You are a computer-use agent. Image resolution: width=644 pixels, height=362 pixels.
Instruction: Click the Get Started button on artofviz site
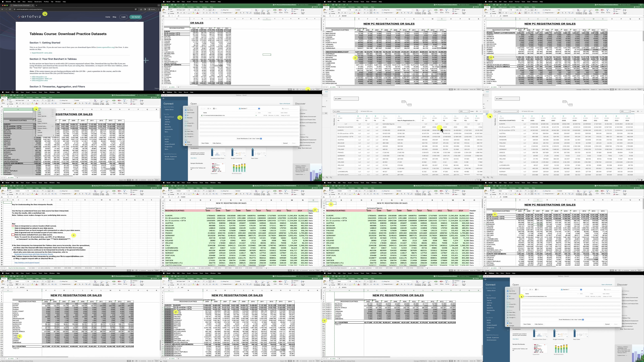click(135, 17)
